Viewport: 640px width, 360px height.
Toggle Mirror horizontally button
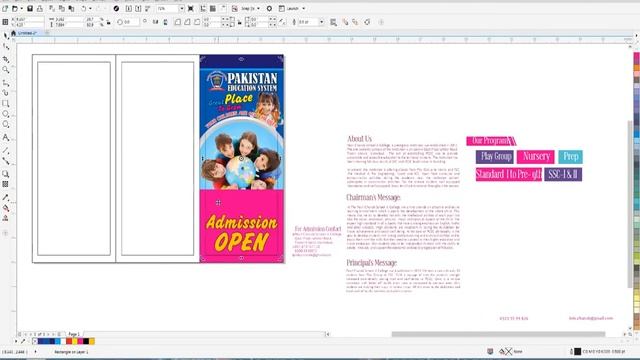click(x=156, y=22)
